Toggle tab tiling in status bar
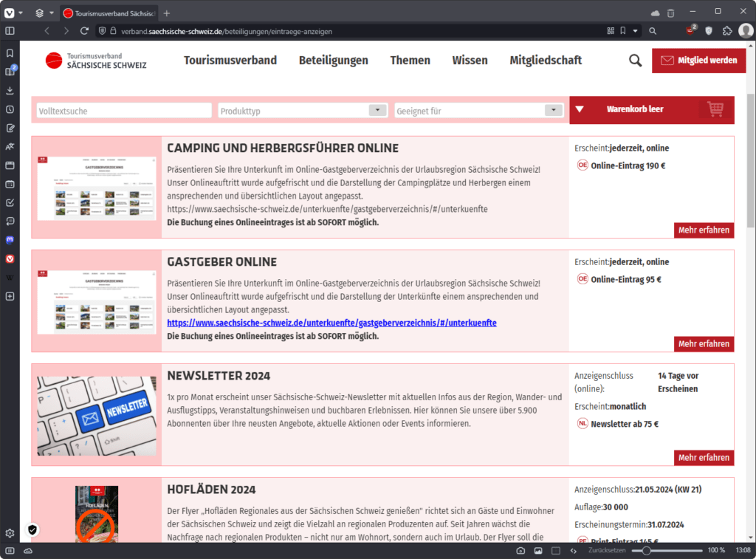Viewport: 756px width, 559px height. [556, 550]
